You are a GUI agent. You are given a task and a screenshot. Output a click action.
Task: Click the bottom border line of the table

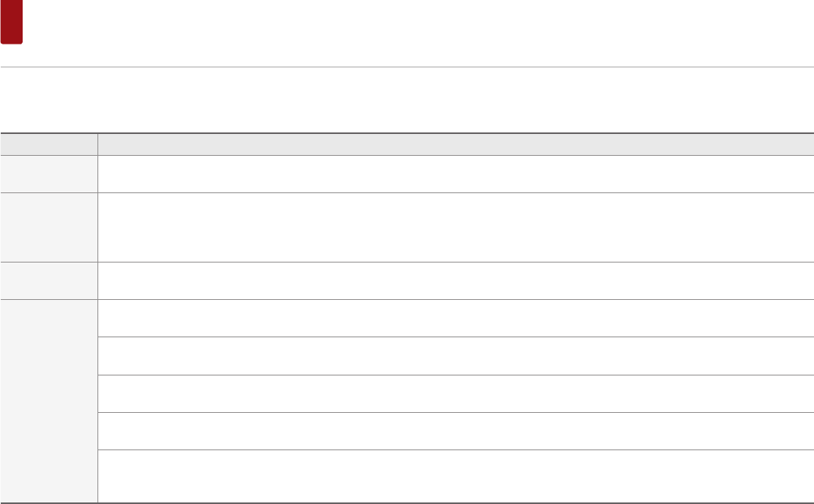coord(407,502)
